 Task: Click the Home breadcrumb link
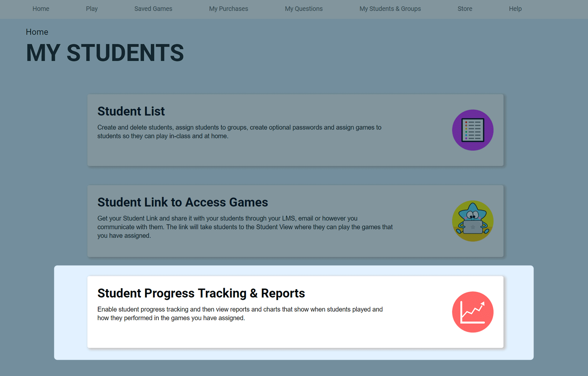[37, 32]
